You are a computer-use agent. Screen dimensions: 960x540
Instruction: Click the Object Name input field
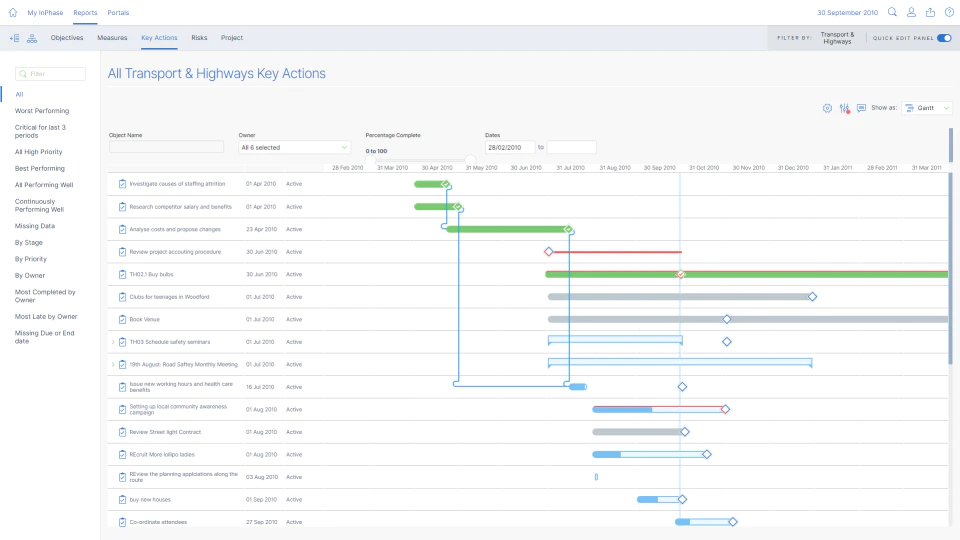click(x=167, y=147)
